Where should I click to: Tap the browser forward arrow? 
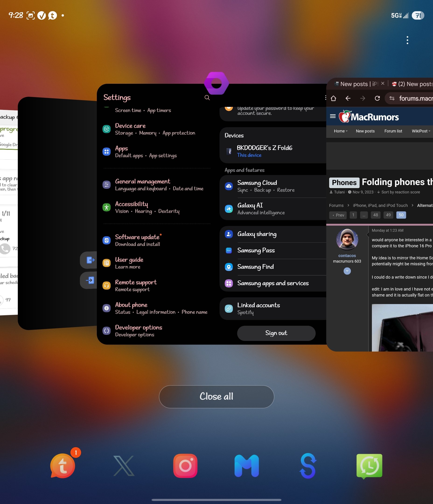coord(363,98)
